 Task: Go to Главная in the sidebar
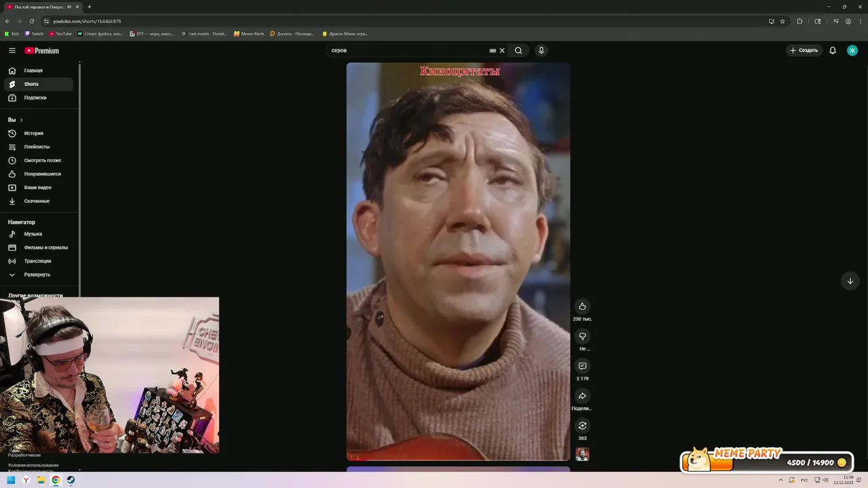coord(39,70)
